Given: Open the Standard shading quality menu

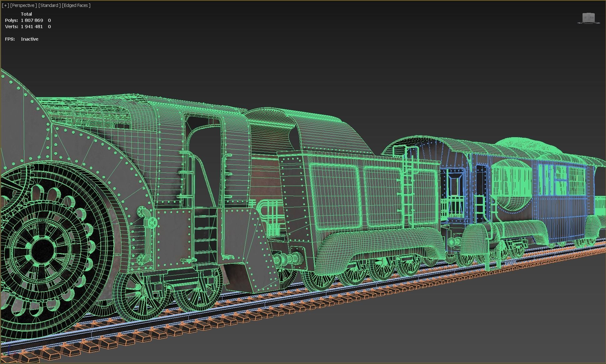Looking at the screenshot, I should click(x=49, y=5).
